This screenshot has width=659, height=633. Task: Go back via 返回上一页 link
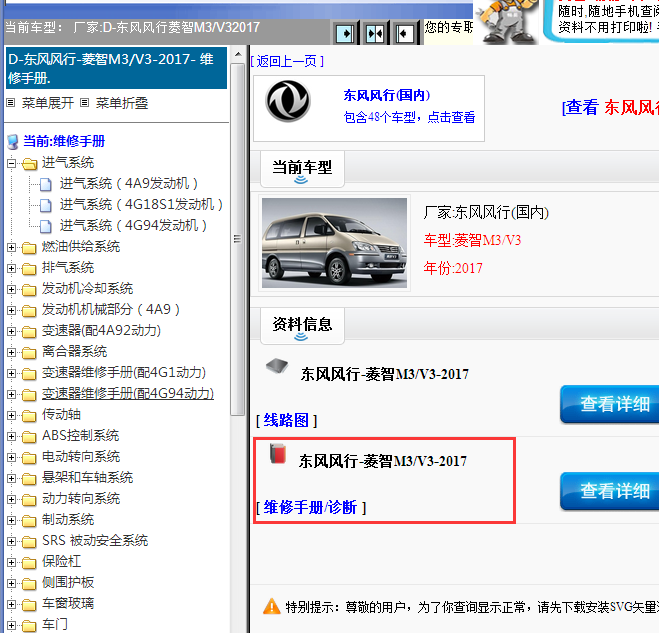287,61
